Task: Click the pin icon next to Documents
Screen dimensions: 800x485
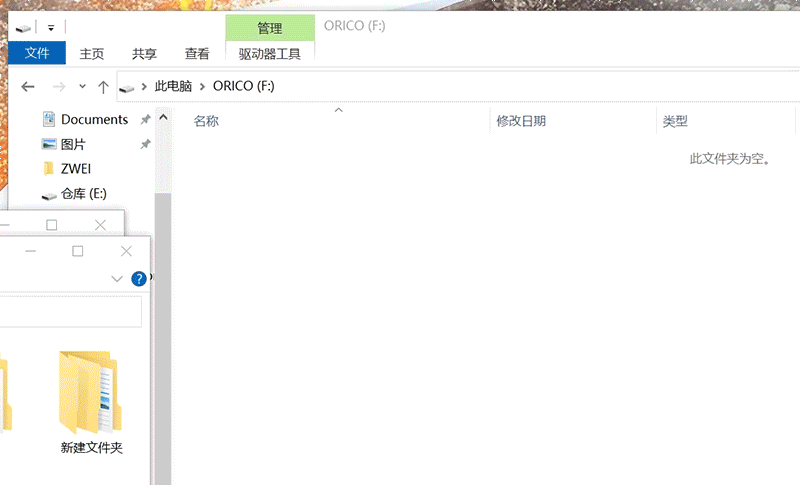Action: (x=145, y=119)
